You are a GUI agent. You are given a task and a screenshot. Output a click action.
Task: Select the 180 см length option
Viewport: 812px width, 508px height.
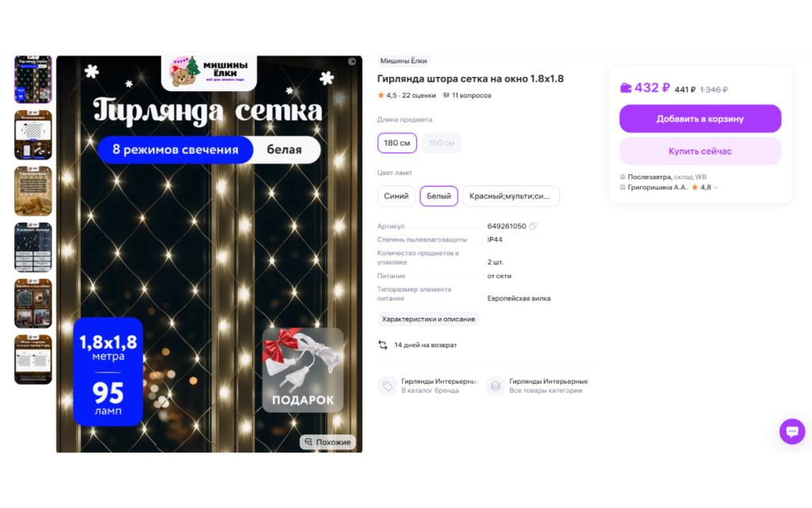tap(397, 143)
